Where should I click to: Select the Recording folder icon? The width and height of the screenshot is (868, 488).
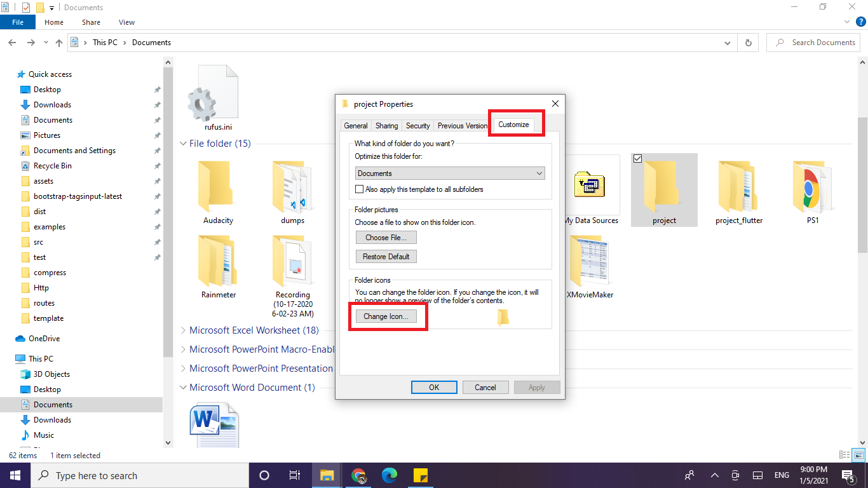pyautogui.click(x=293, y=261)
